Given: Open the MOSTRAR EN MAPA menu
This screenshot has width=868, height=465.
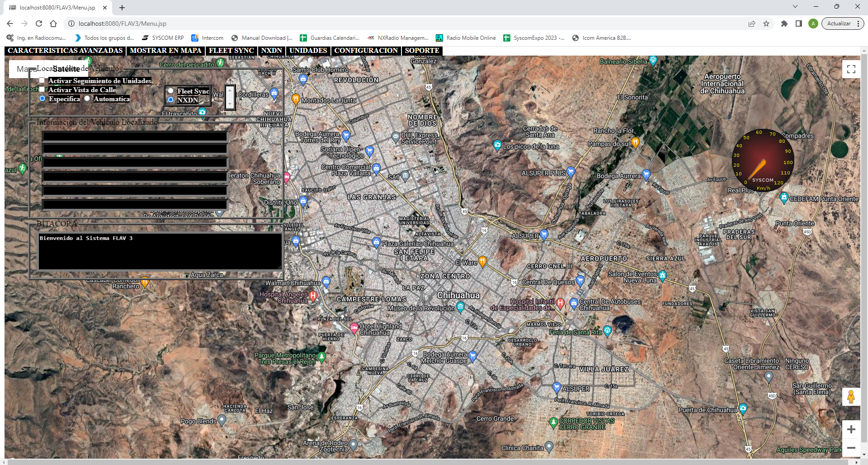Looking at the screenshot, I should point(165,51).
